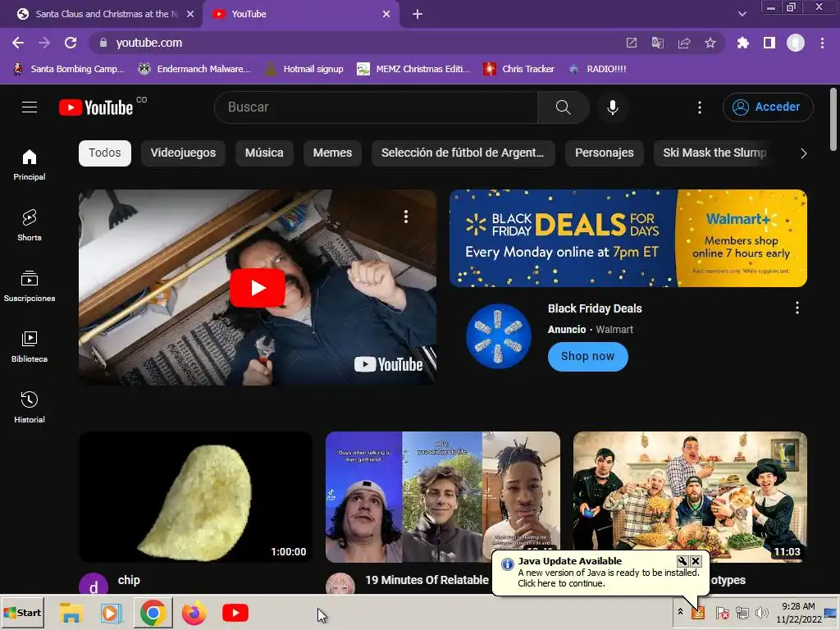Start voice search with the microphone
The height and width of the screenshot is (630, 840).
[612, 107]
